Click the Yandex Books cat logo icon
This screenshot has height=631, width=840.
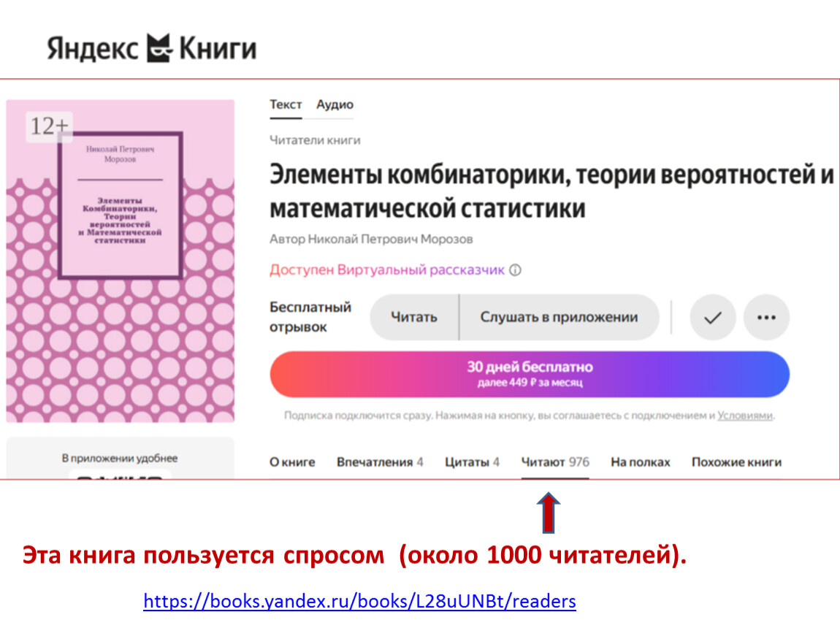[160, 48]
